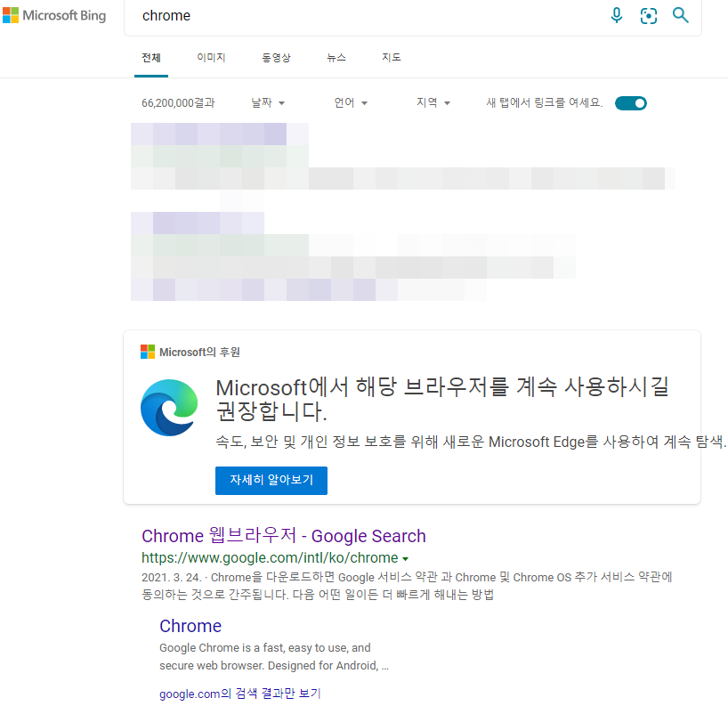Viewport: 728px width, 706px height.
Task: Click the 66,200,000결과 result count
Action: coord(178,102)
